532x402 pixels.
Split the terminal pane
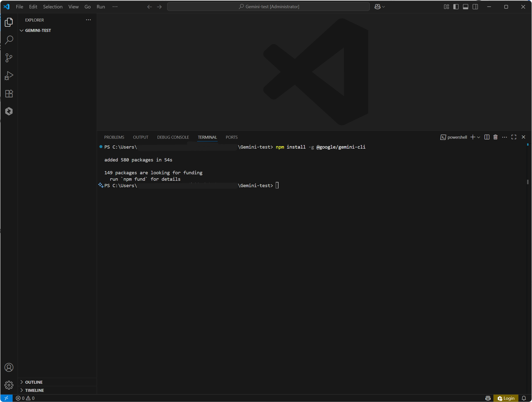[x=487, y=137]
